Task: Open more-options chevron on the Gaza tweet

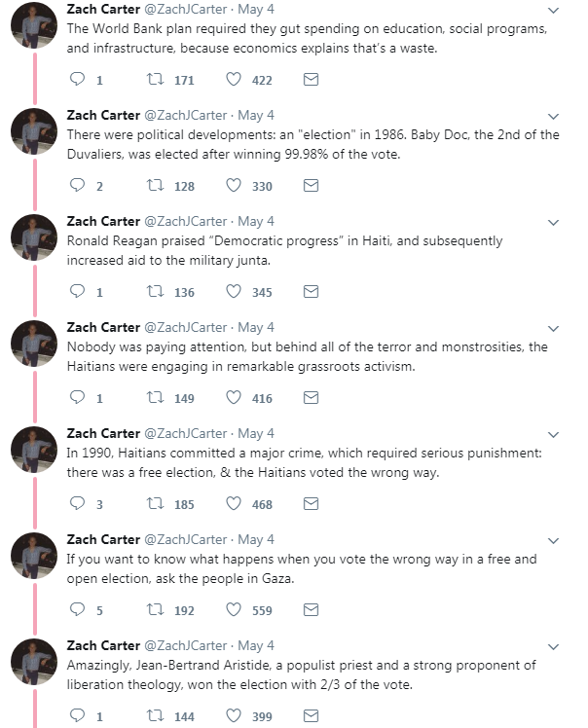Action: [554, 540]
